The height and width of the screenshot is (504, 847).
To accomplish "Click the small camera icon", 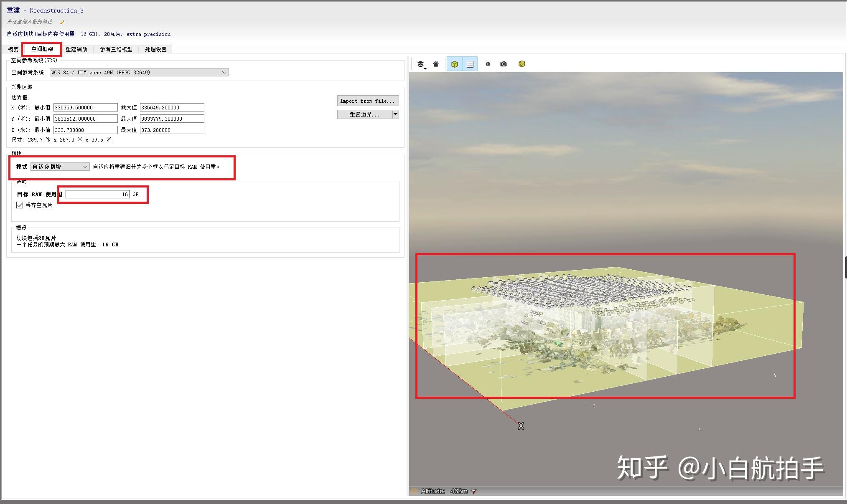I will (x=488, y=64).
